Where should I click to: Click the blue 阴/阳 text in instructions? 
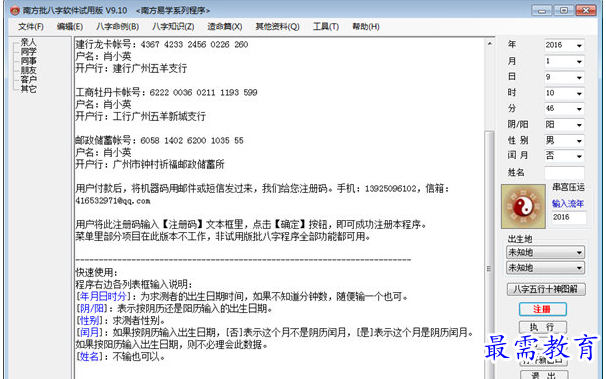point(92,308)
